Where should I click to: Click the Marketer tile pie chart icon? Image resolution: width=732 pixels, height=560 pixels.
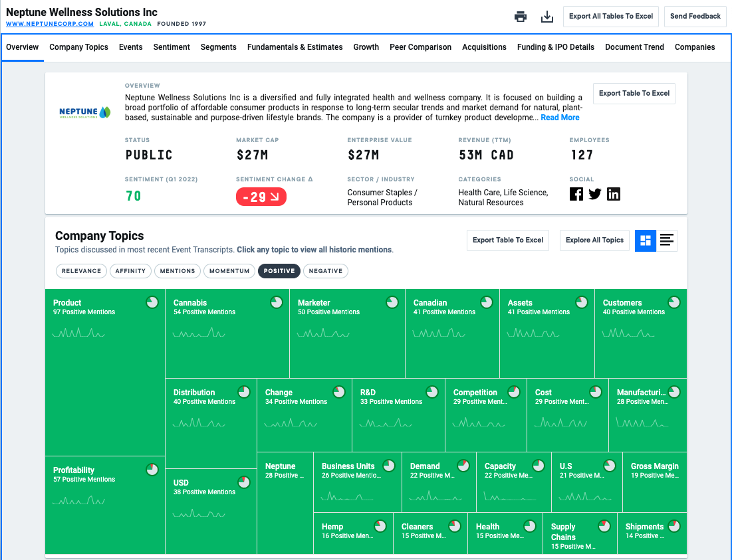[392, 303]
